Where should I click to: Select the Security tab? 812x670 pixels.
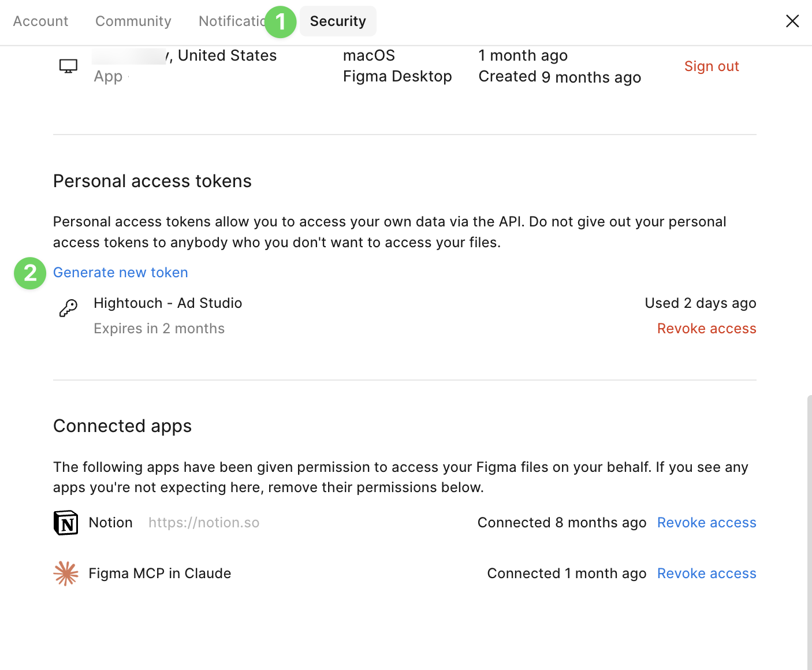point(338,21)
